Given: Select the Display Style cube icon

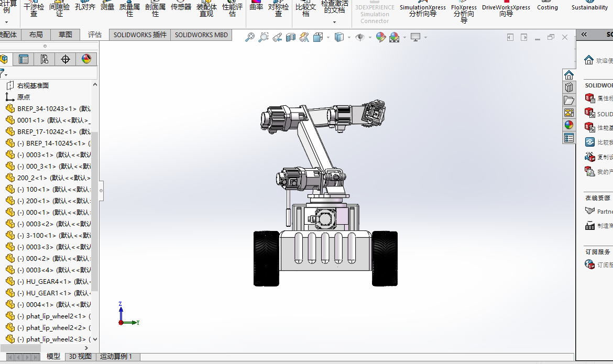Looking at the screenshot, I should pos(339,37).
